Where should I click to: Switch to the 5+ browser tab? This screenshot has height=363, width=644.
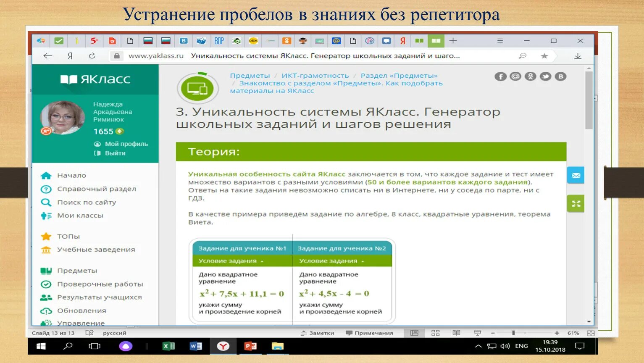pyautogui.click(x=94, y=41)
